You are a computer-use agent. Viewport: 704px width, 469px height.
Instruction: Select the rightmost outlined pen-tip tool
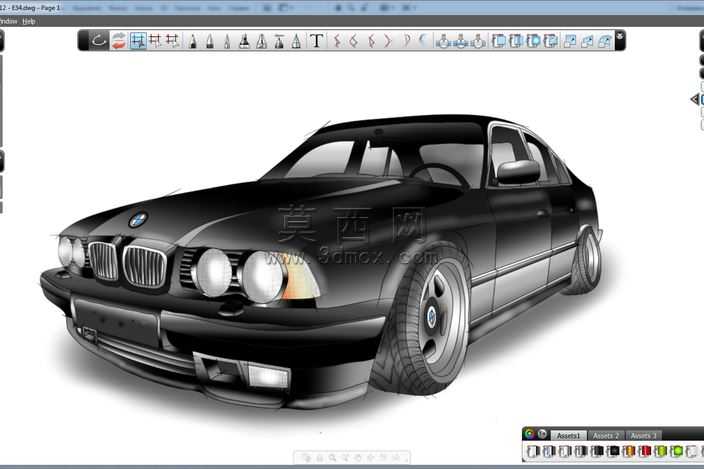pyautogui.click(x=296, y=41)
